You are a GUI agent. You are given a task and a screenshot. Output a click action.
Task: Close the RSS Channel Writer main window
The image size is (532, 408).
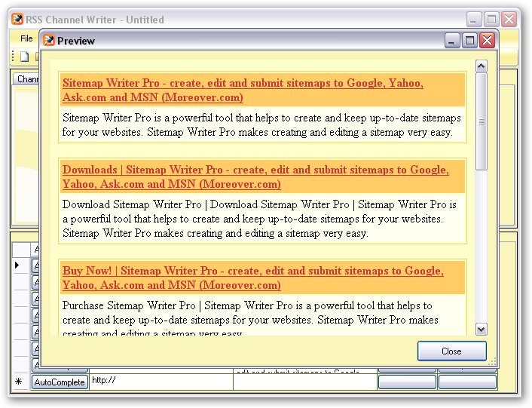click(509, 19)
